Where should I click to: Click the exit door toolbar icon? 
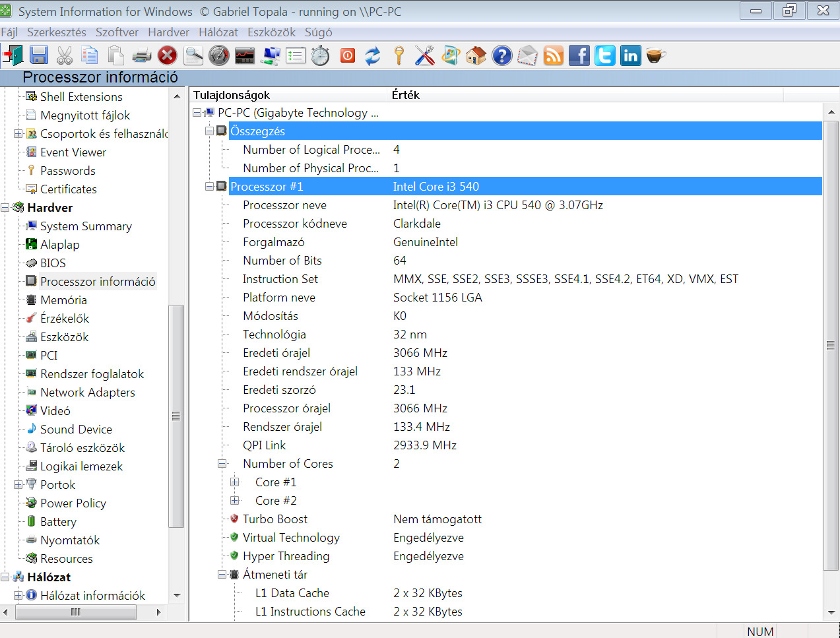[x=13, y=56]
